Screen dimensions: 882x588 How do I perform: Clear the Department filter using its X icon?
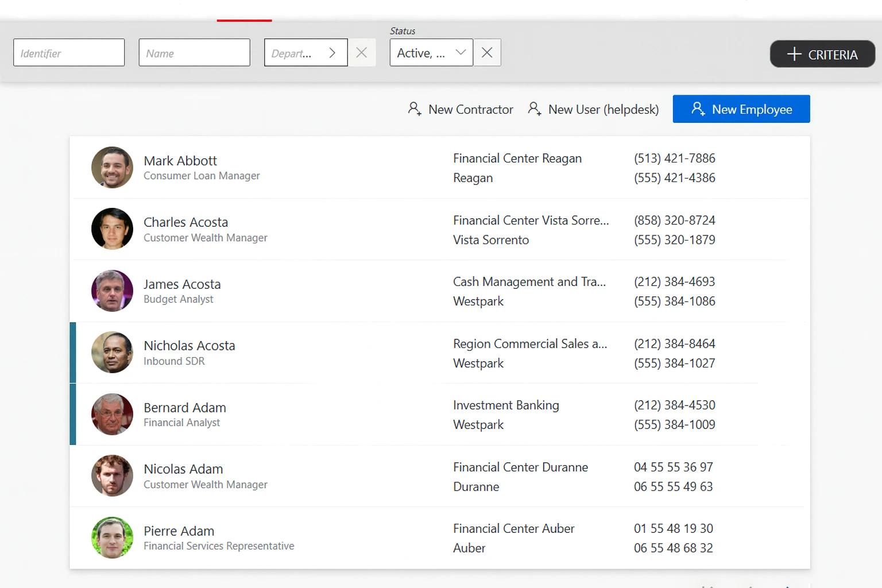362,52
